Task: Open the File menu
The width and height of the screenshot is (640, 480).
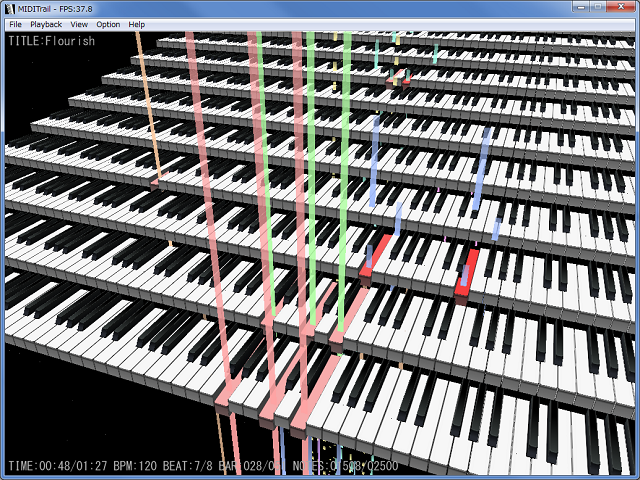Action: (15, 24)
